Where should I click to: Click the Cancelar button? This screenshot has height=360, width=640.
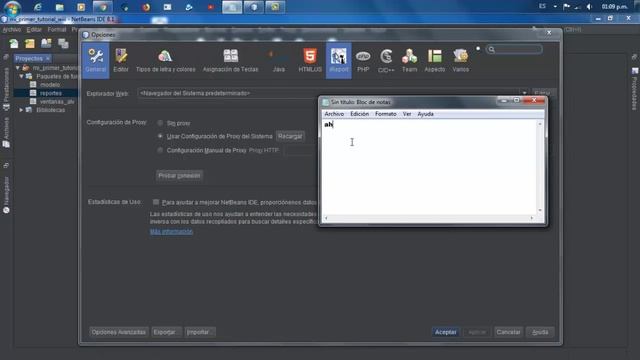pyautogui.click(x=508, y=332)
